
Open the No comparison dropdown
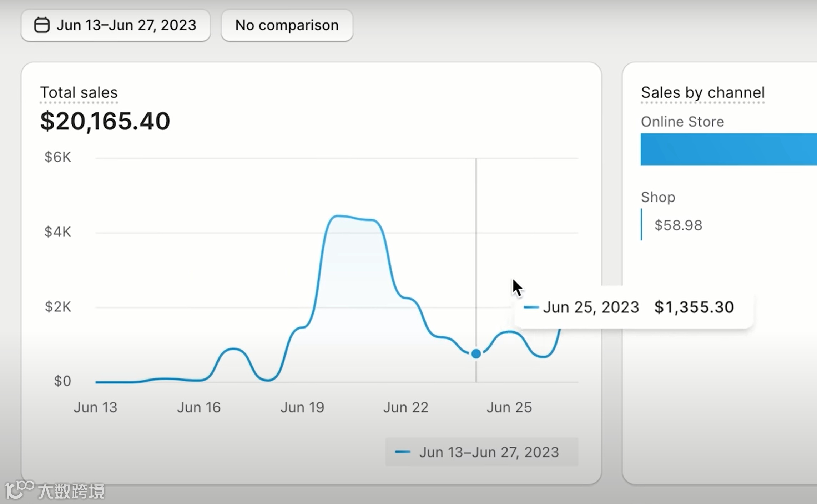point(287,25)
